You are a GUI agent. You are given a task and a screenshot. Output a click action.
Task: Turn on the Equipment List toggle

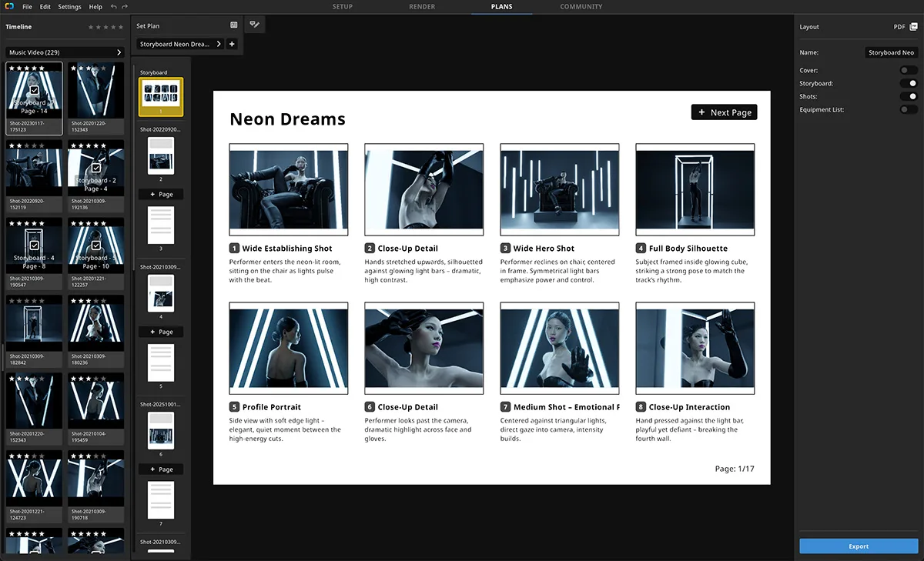tap(909, 109)
